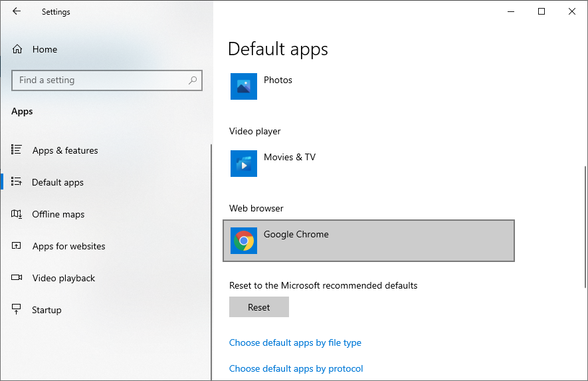
Task: Click the Apps section heading in sidebar
Action: 22,112
